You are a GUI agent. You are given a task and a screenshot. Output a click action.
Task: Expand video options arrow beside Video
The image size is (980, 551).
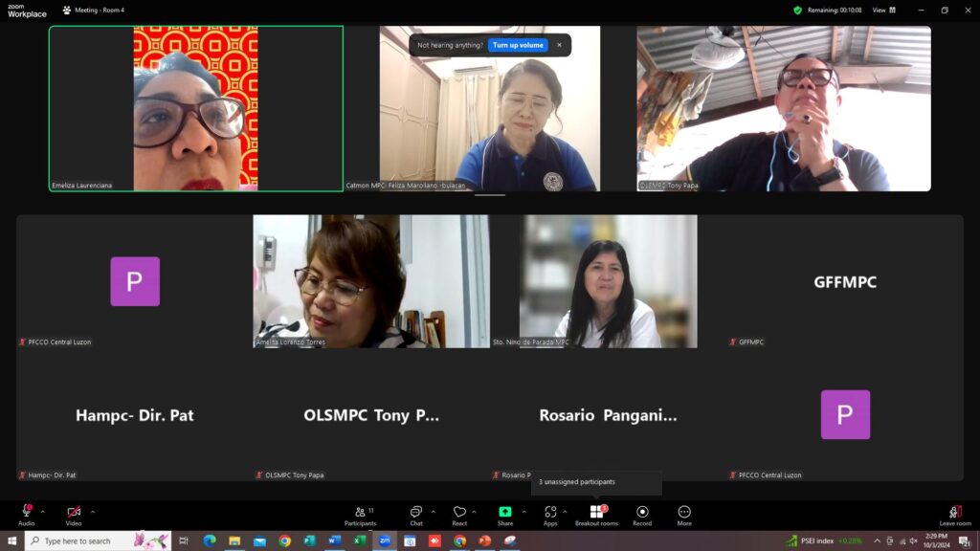point(93,512)
